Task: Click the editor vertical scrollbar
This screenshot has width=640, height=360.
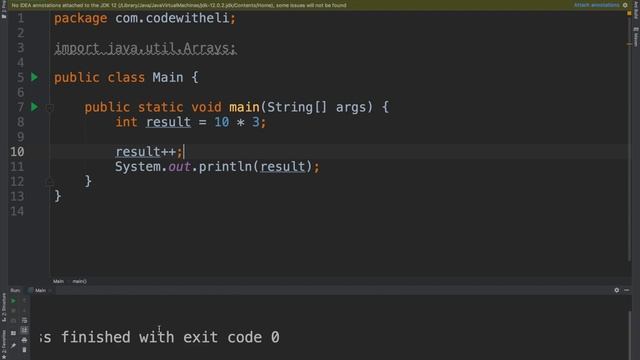Action: [629, 139]
